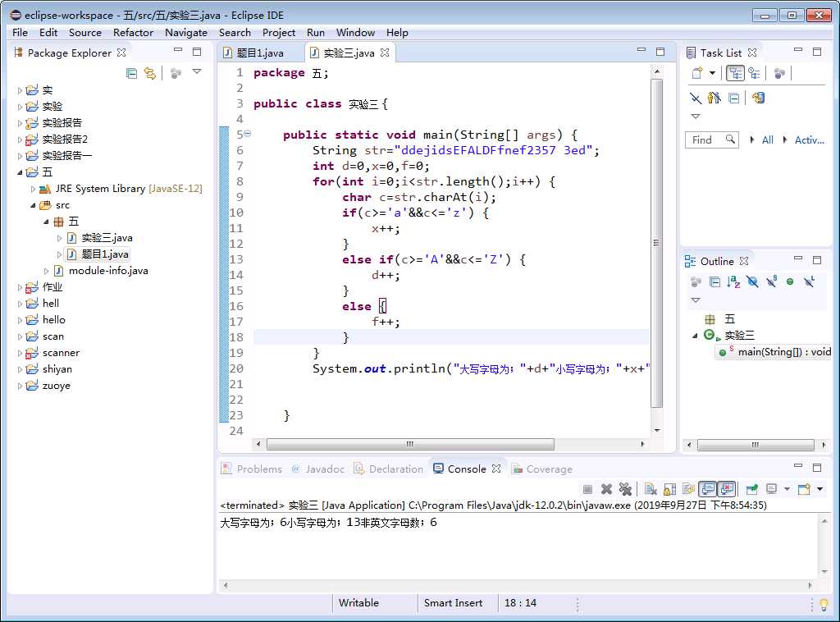The image size is (840, 622).
Task: Open Display Selected Console dropdown arrow
Action: (787, 489)
